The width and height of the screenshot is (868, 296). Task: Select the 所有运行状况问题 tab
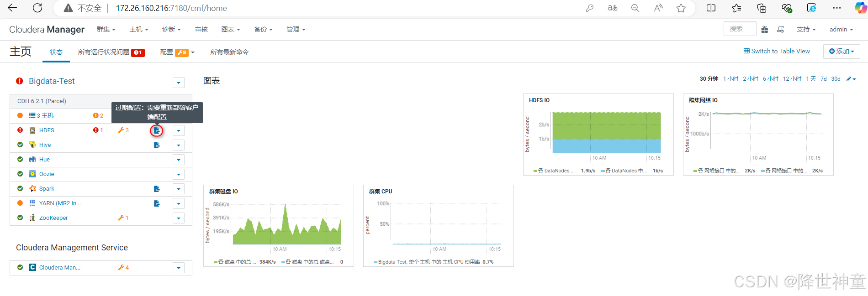point(111,52)
